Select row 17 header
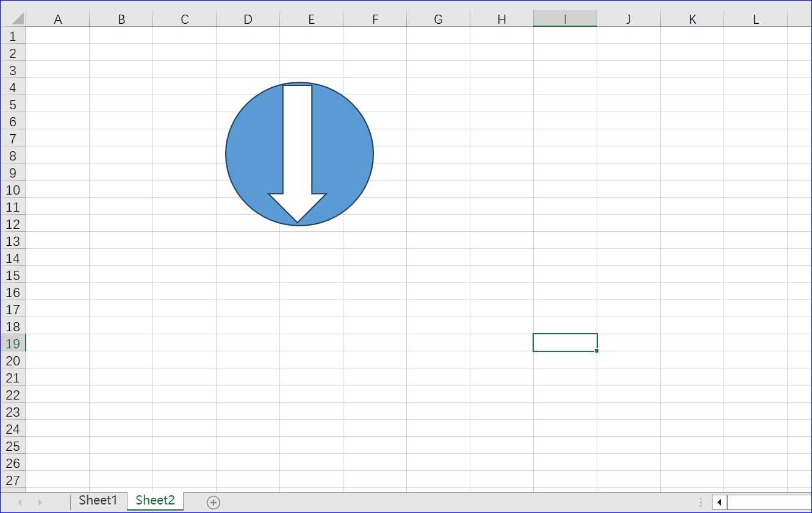This screenshot has width=812, height=513. 13,309
